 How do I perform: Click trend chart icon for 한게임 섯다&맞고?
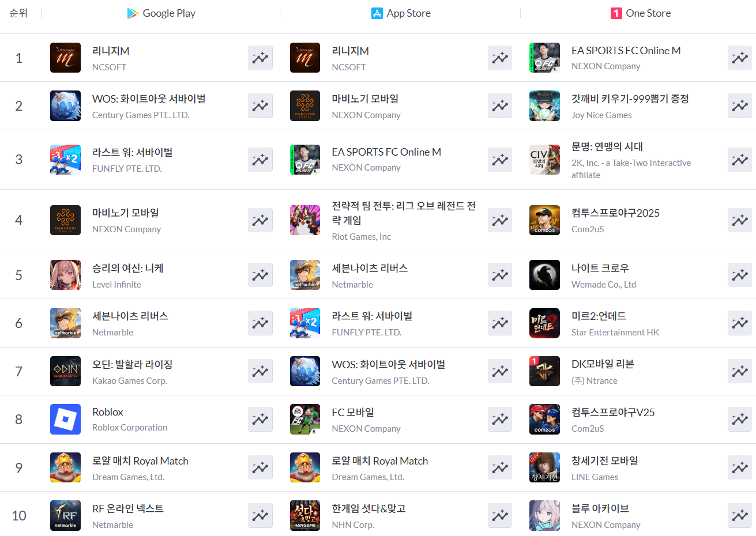pyautogui.click(x=500, y=515)
